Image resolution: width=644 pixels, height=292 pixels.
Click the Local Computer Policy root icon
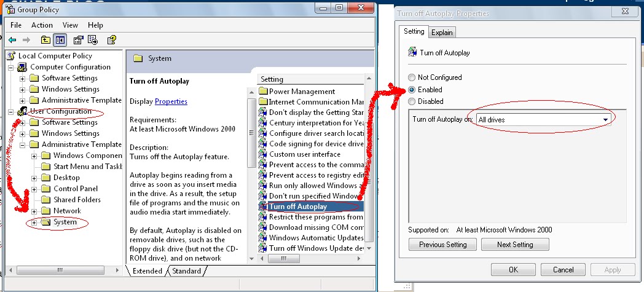[12, 56]
